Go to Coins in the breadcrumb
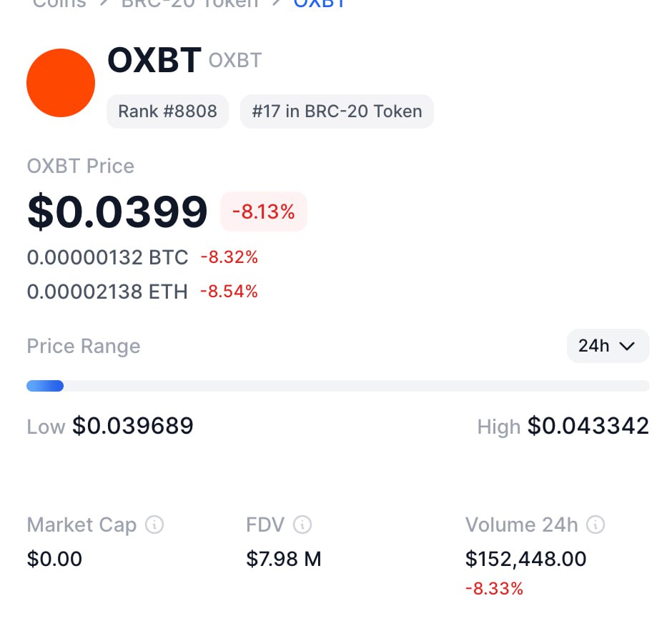The height and width of the screenshot is (626, 672). coord(59,4)
